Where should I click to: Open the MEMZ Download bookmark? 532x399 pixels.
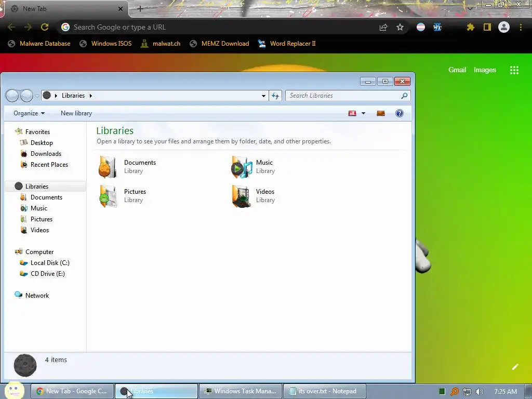pos(220,44)
